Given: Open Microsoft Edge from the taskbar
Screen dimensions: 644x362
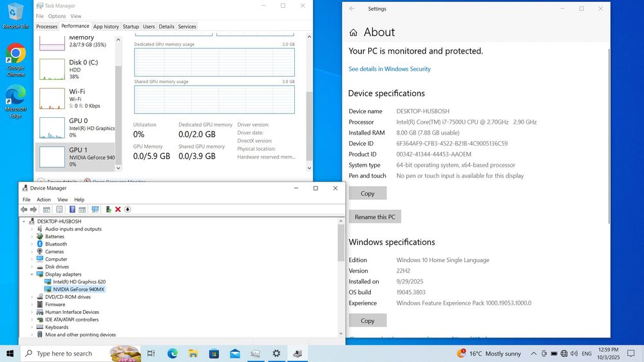Looking at the screenshot, I should tap(173, 354).
